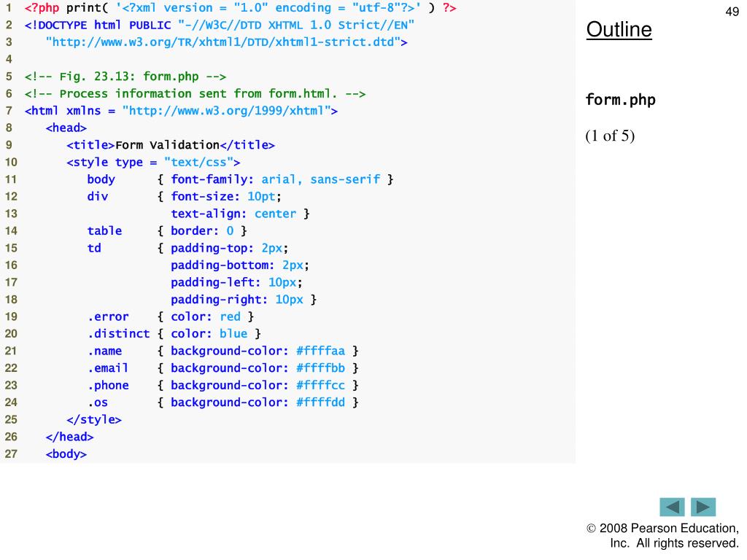
Task: Select the .phone selector
Action: click(x=108, y=385)
